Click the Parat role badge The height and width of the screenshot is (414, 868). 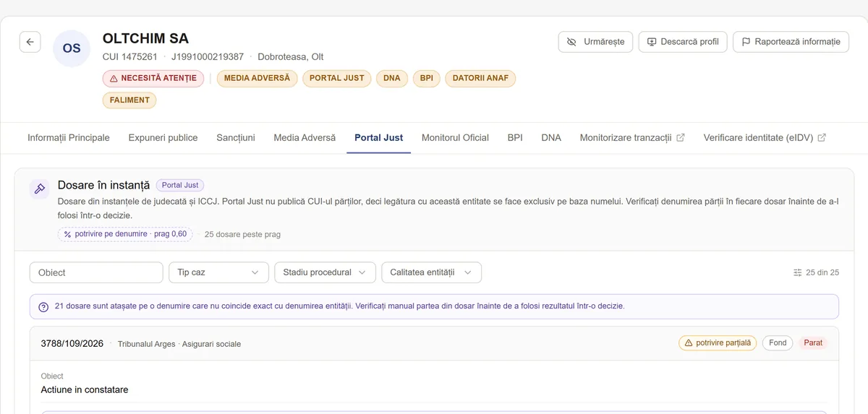tap(813, 343)
